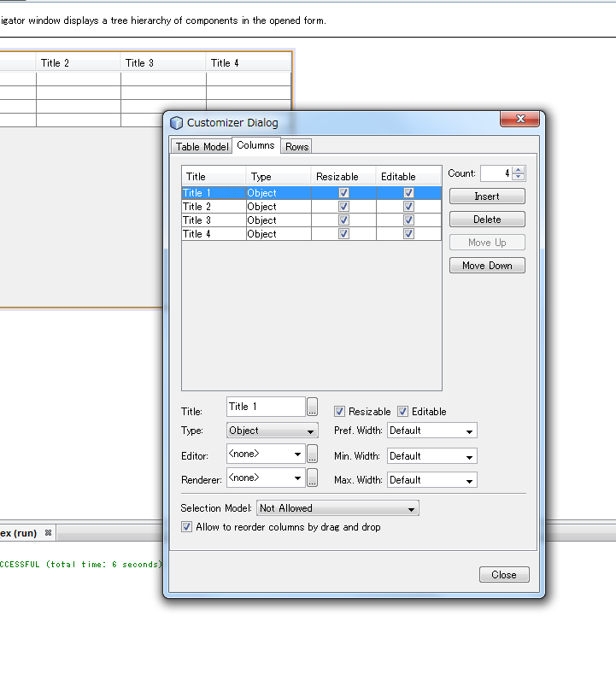
Task: Toggle Resizable checkbox in Title 1 row
Action: pyautogui.click(x=343, y=192)
